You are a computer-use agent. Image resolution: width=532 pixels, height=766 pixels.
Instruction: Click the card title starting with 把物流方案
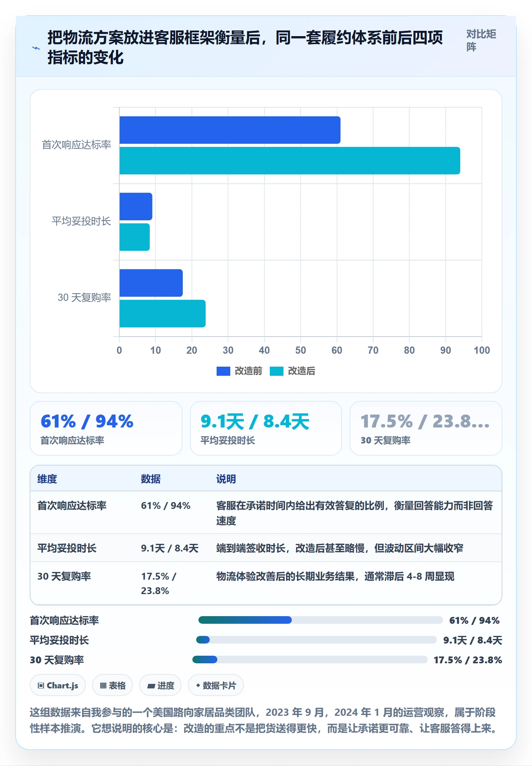(245, 48)
